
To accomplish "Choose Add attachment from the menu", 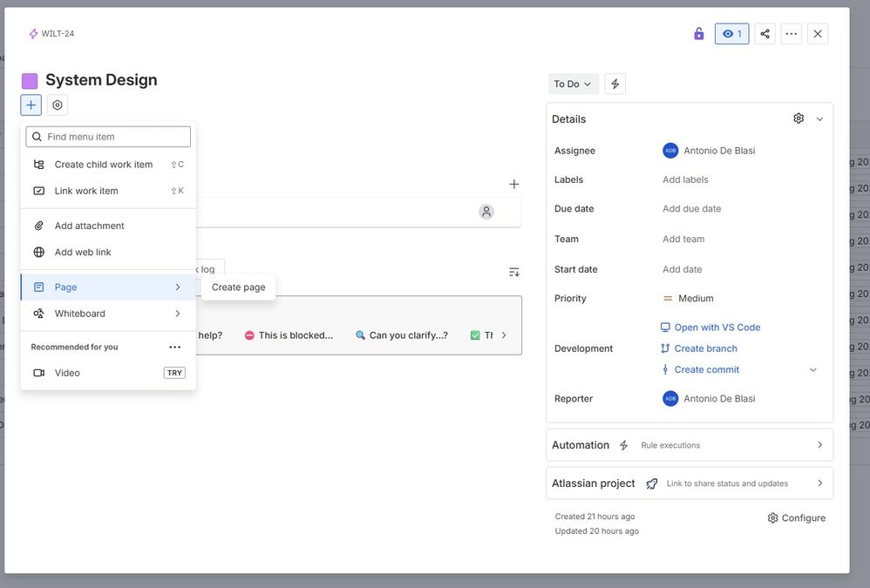I will (108, 226).
